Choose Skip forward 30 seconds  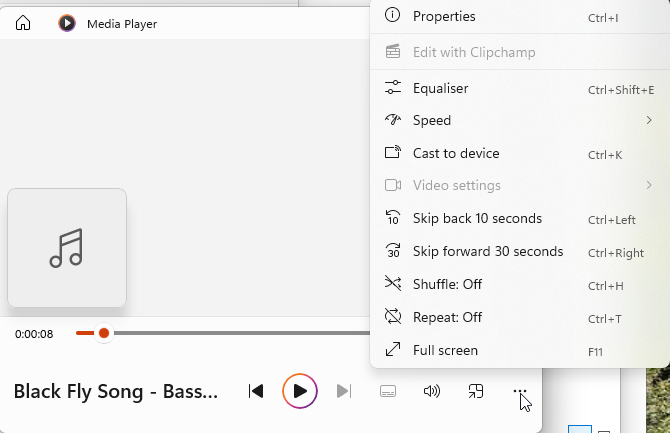tap(488, 251)
